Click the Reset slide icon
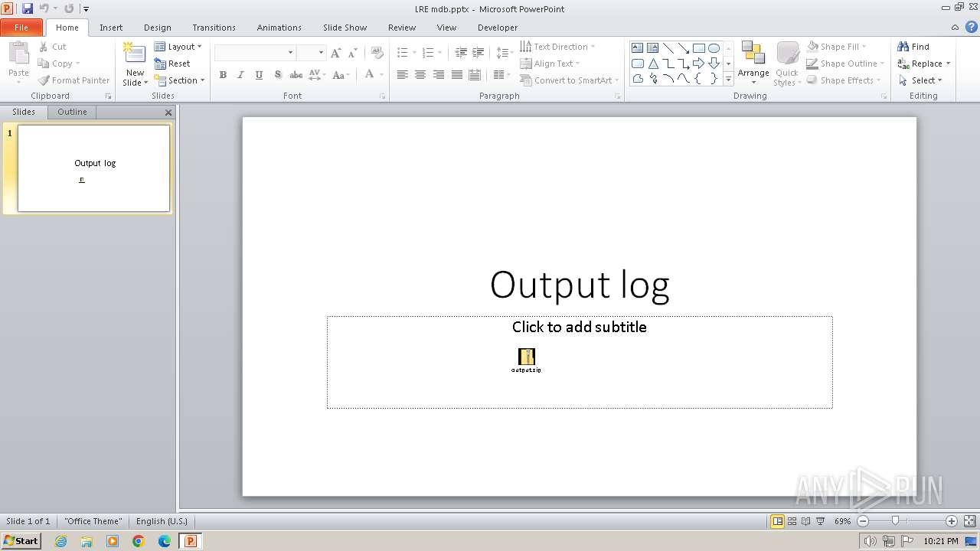This screenshot has height=551, width=980. click(x=160, y=64)
